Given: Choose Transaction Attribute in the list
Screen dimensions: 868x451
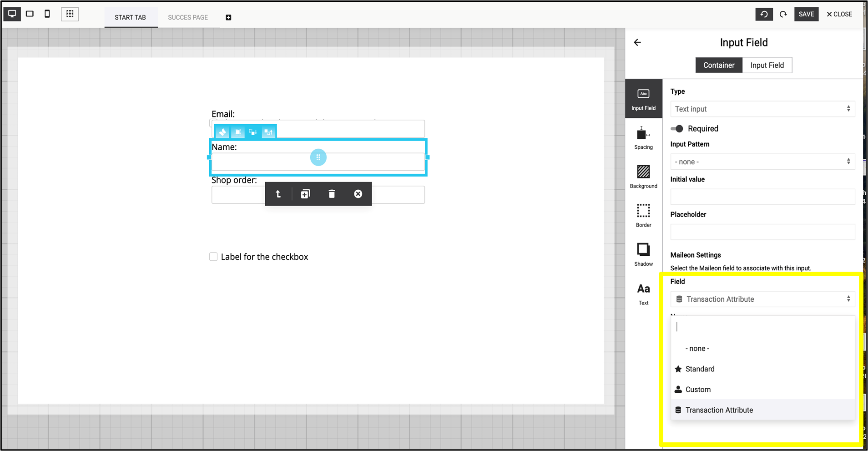Looking at the screenshot, I should click(763, 410).
